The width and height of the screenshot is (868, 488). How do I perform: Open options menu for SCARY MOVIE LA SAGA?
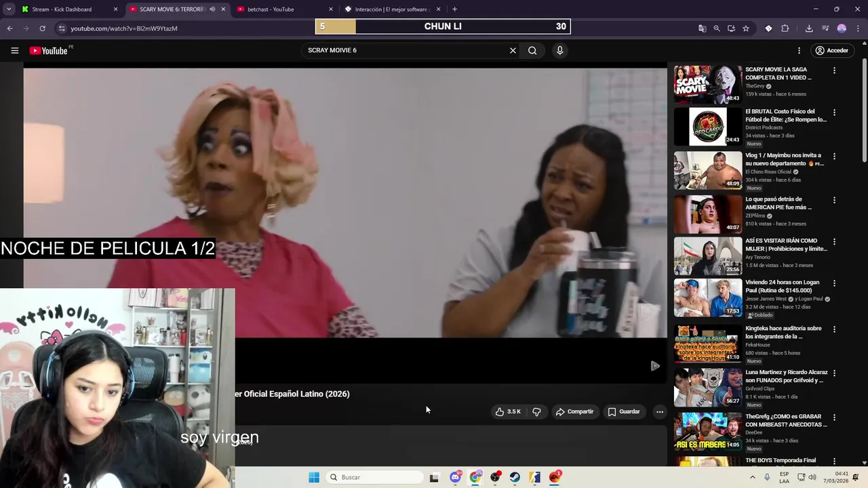[x=834, y=70]
